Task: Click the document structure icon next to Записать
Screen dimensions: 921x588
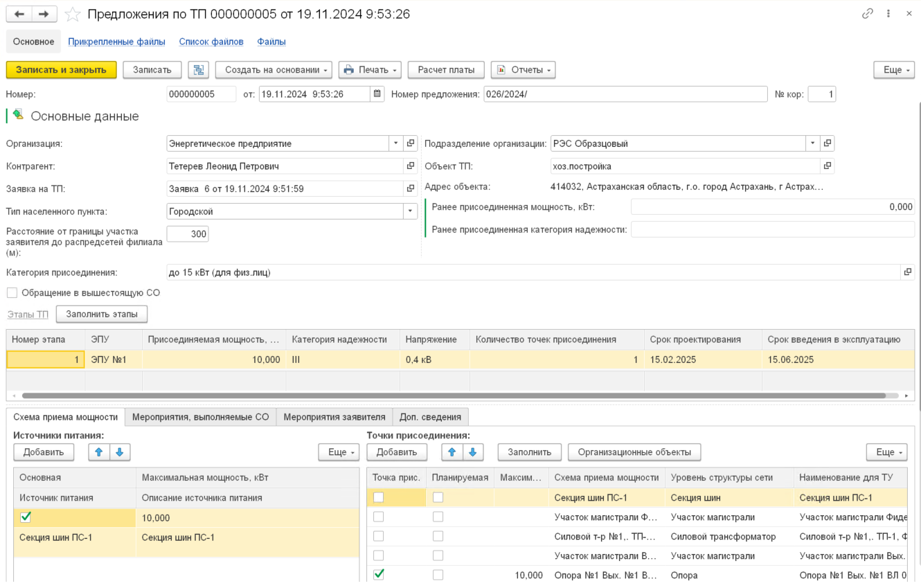Action: coord(198,70)
